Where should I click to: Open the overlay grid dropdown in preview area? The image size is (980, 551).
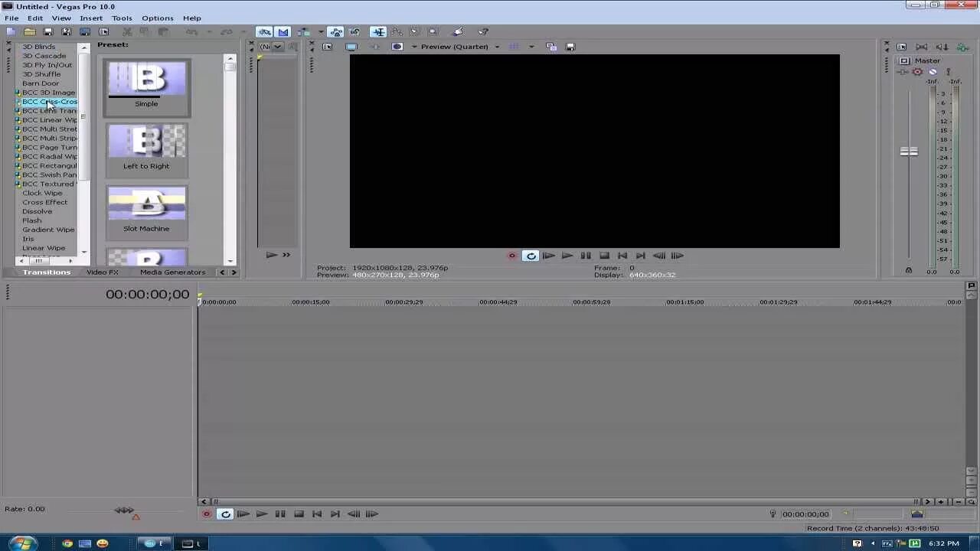point(531,47)
